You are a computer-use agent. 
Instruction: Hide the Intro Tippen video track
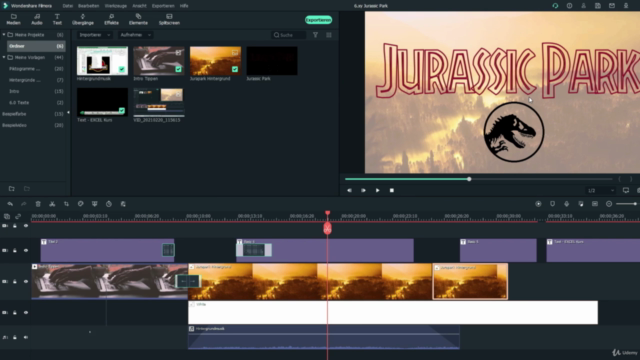(26, 282)
